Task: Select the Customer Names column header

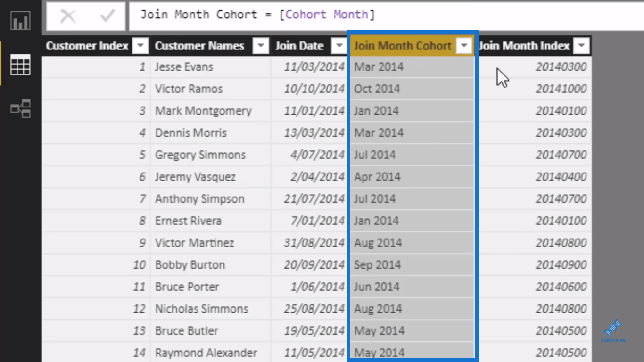Action: tap(199, 46)
